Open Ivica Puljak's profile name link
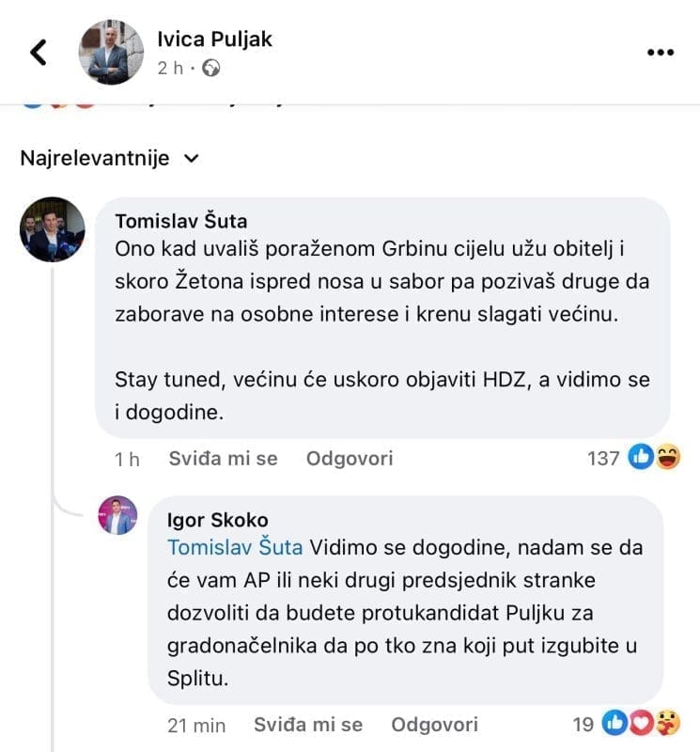Viewport: 700px width, 752px height. pyautogui.click(x=215, y=39)
